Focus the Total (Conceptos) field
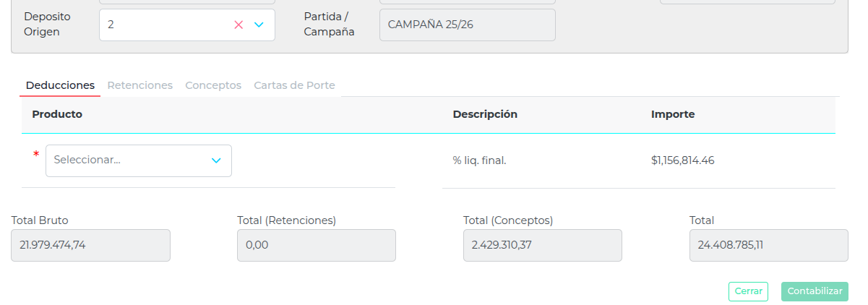 (542, 245)
